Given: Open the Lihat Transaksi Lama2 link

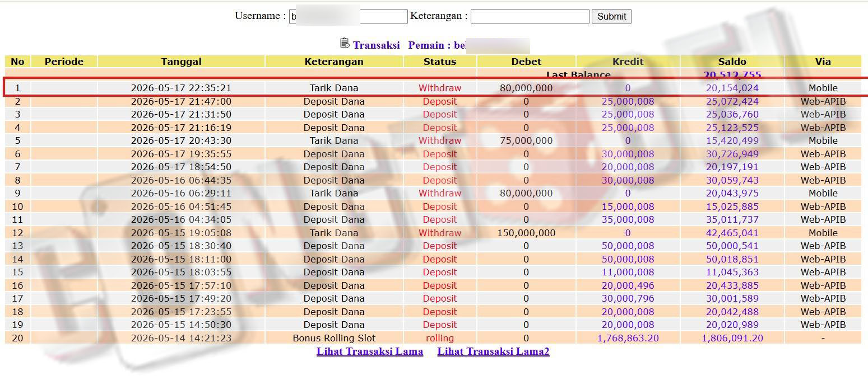Looking at the screenshot, I should (493, 351).
